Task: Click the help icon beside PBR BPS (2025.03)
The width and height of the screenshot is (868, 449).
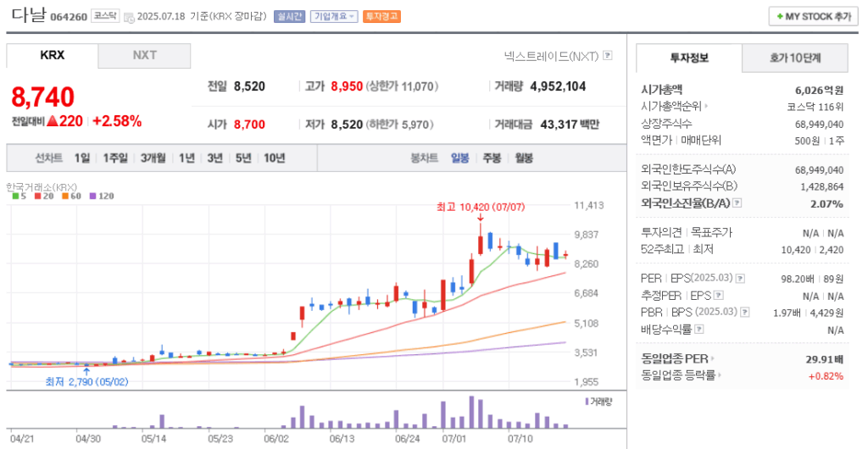Action: (745, 313)
